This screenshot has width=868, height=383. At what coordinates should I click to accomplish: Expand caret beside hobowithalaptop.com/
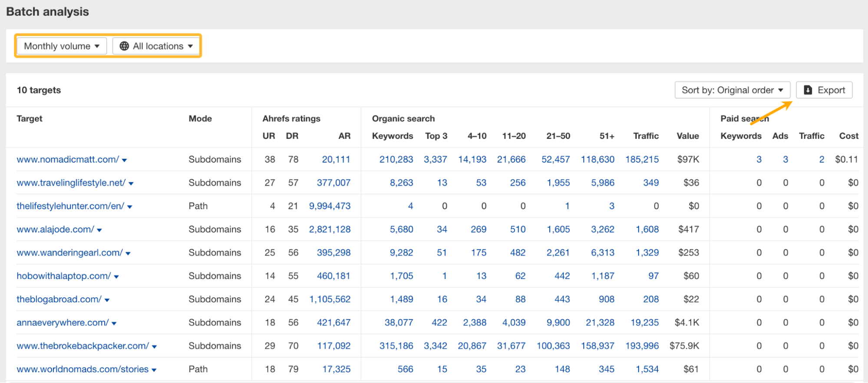pyautogui.click(x=116, y=277)
